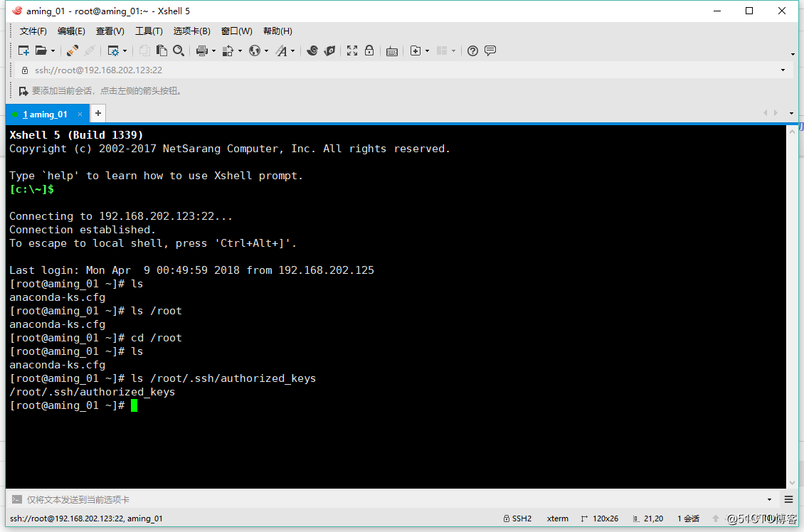The width and height of the screenshot is (804, 532).
Task: Open the 选项卡(B) menu
Action: point(192,31)
